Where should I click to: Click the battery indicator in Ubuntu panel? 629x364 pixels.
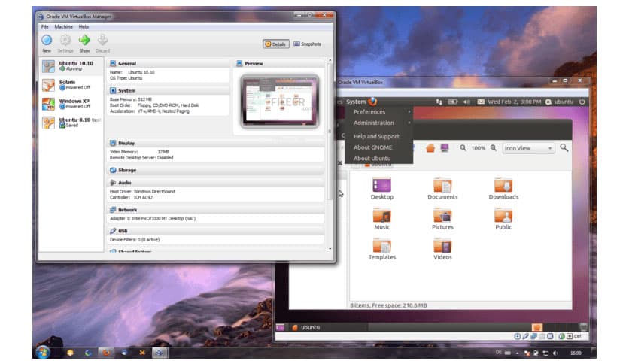(x=452, y=102)
